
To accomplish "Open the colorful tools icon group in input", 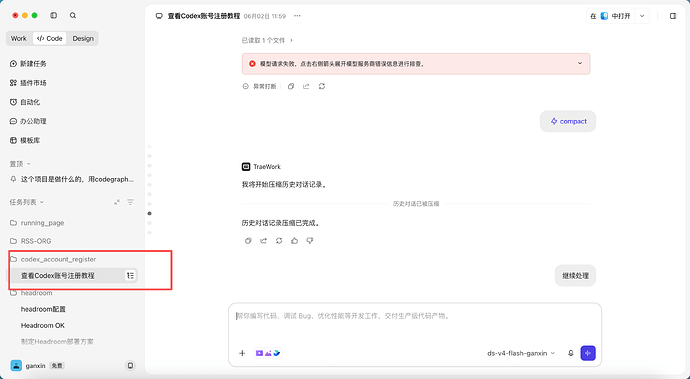I will 268,353.
